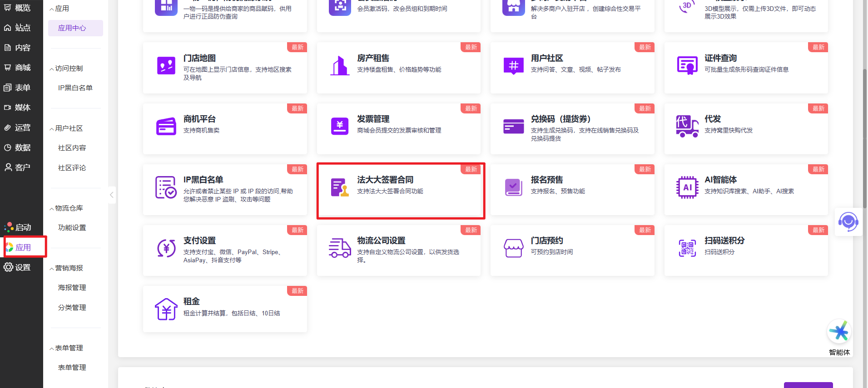Image resolution: width=868 pixels, height=388 pixels.
Task: Click the 商机平台 card title
Action: 199,119
